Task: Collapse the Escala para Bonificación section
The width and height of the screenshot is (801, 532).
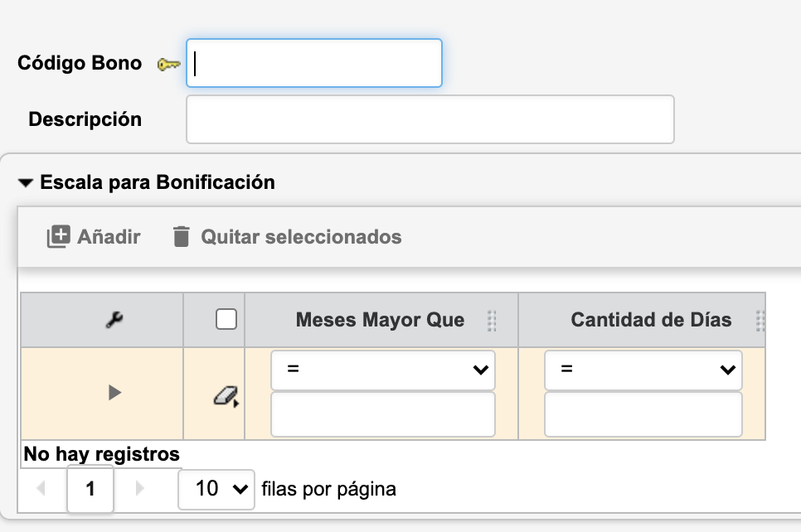Action: (x=26, y=182)
